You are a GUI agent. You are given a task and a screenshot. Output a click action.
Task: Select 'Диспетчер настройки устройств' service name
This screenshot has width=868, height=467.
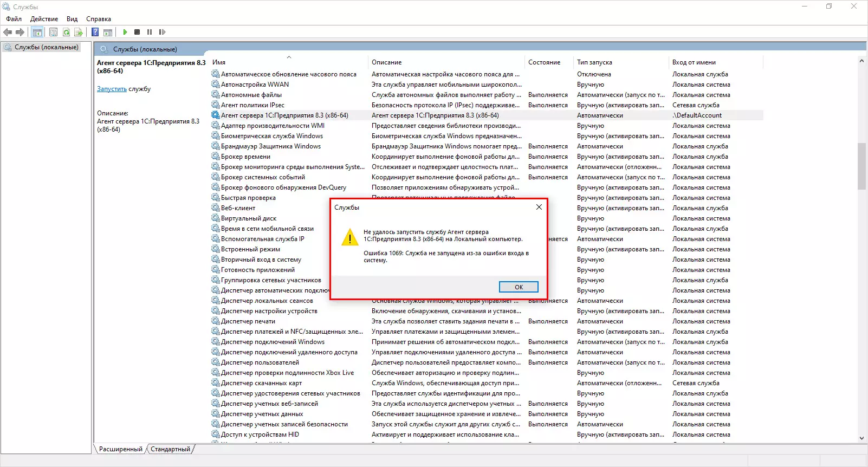point(269,311)
